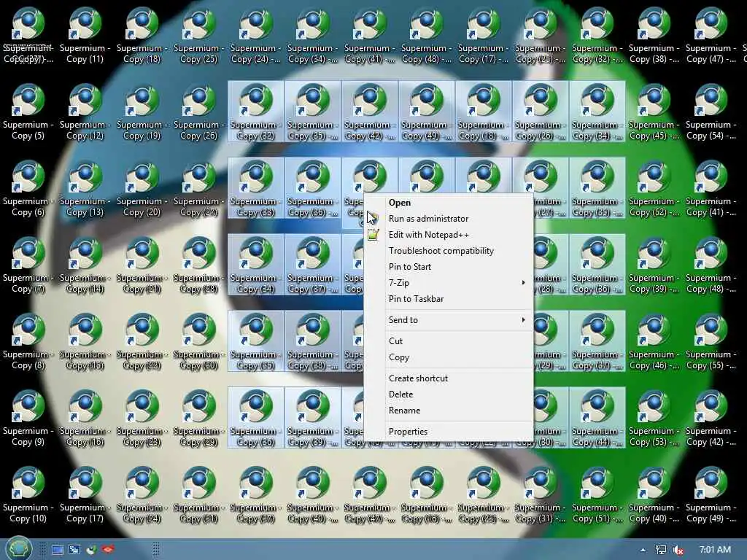Select the Supermium - Copy (12) shortcut
Viewport: 747px width, 560px height.
click(x=85, y=112)
